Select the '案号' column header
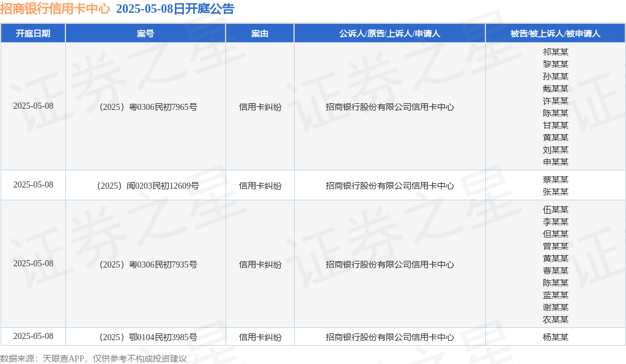This screenshot has width=626, height=364. pyautogui.click(x=145, y=34)
